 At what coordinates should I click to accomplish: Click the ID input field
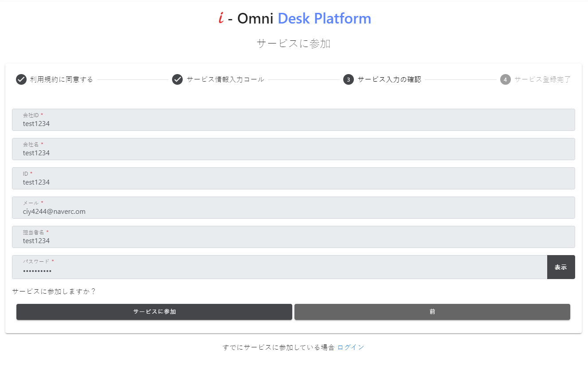[x=294, y=178]
